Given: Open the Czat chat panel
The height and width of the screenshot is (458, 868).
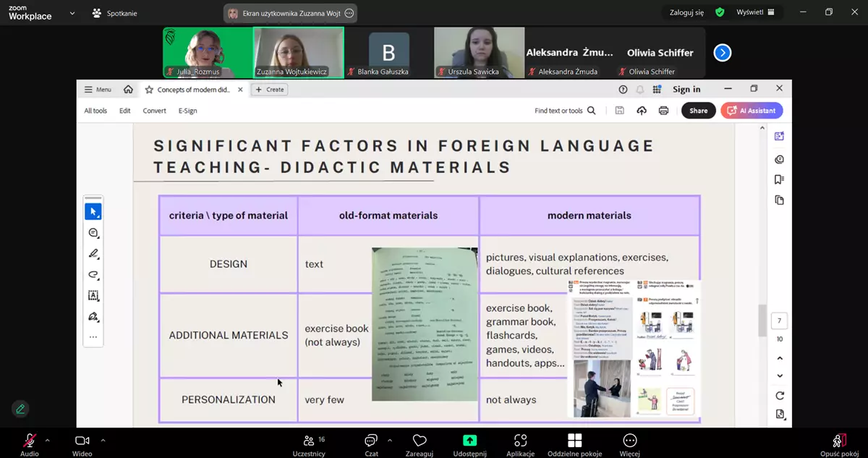Looking at the screenshot, I should coord(371,441).
